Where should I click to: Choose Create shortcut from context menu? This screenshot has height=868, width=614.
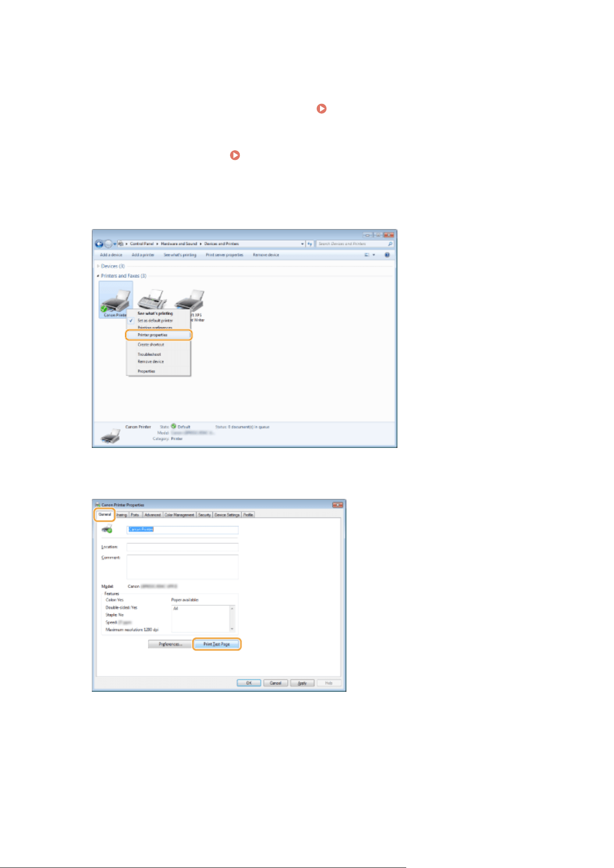click(x=159, y=345)
